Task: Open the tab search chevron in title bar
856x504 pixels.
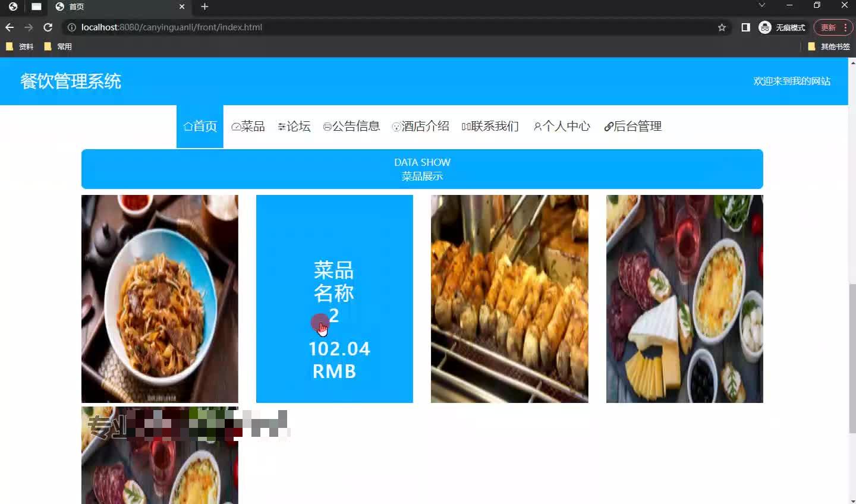Action: [762, 5]
